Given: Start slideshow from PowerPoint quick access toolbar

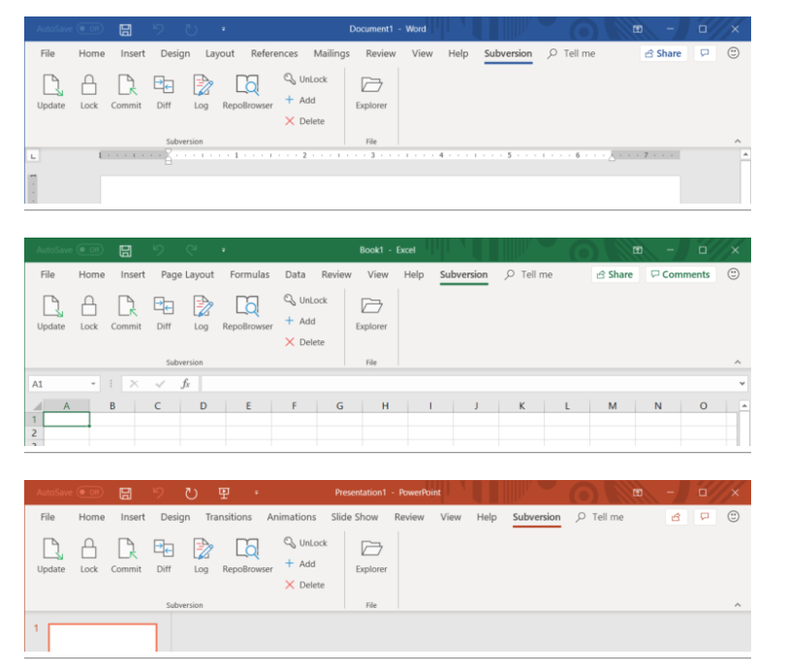Looking at the screenshot, I should click(x=224, y=494).
